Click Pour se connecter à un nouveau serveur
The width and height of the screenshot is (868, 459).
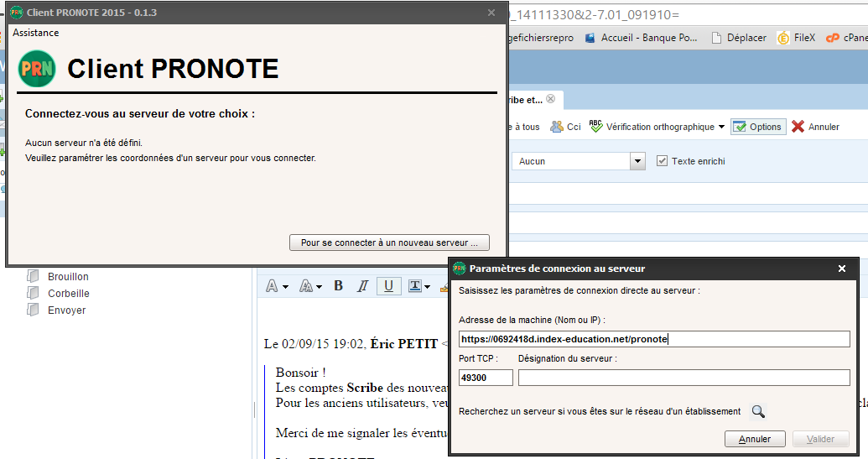(x=389, y=243)
